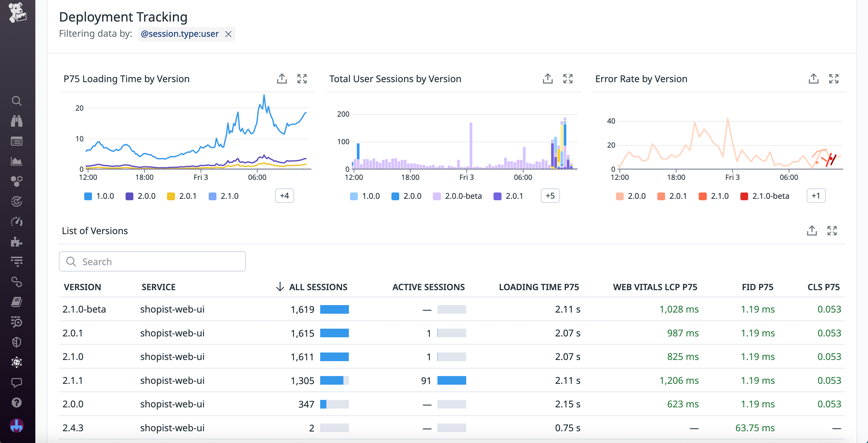Open the Security shield sidebar icon
Viewport: 868px width, 443px height.
coord(17,342)
